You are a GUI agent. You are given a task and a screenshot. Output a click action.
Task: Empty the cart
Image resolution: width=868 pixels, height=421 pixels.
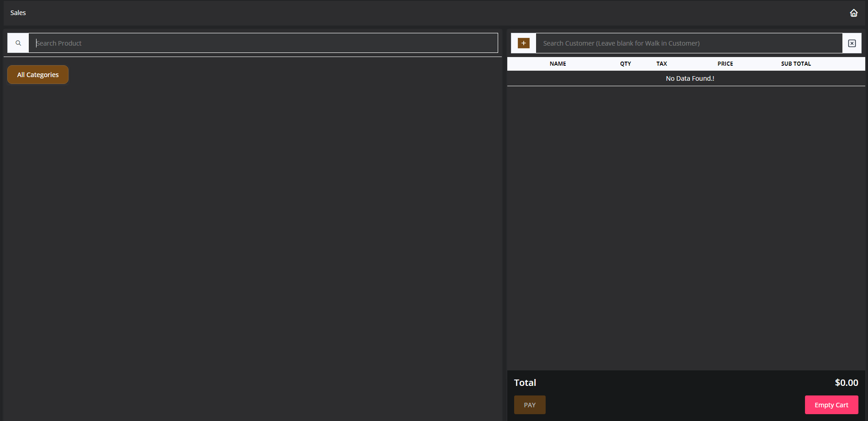click(831, 405)
